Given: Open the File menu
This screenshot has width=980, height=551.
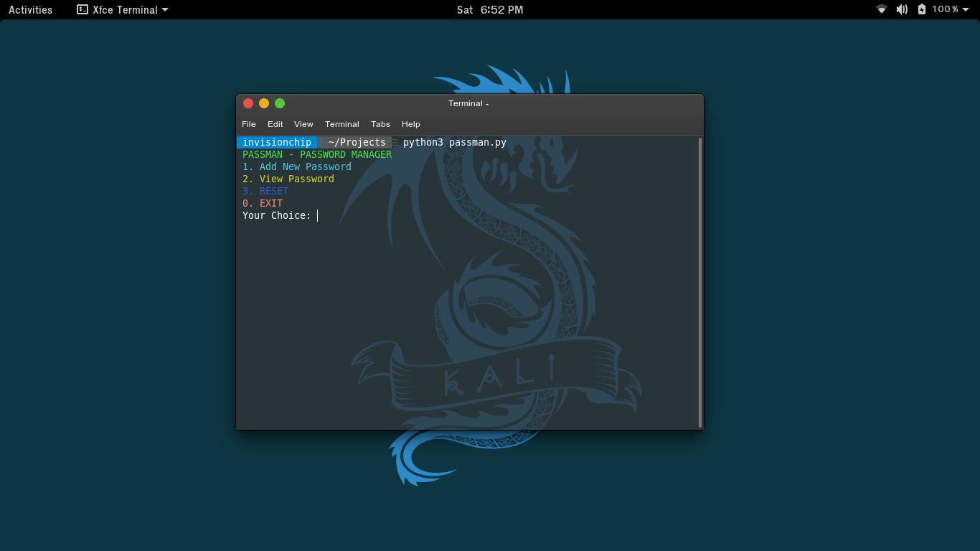Looking at the screenshot, I should point(248,124).
